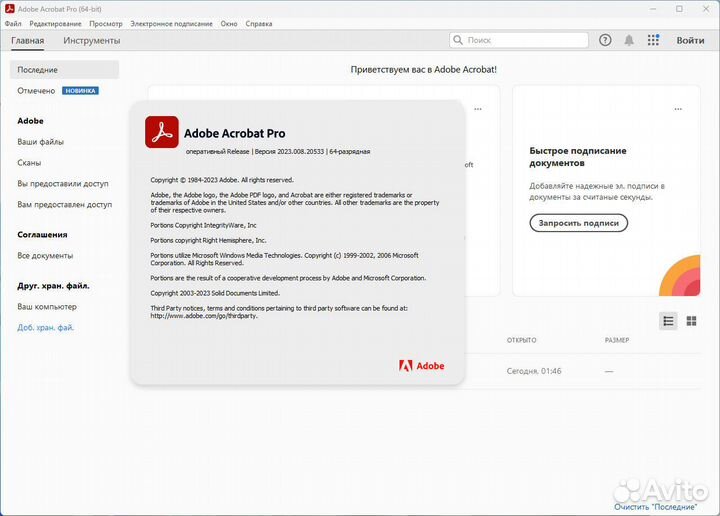The image size is (720, 516).
Task: Open the Справка menu
Action: click(x=259, y=23)
